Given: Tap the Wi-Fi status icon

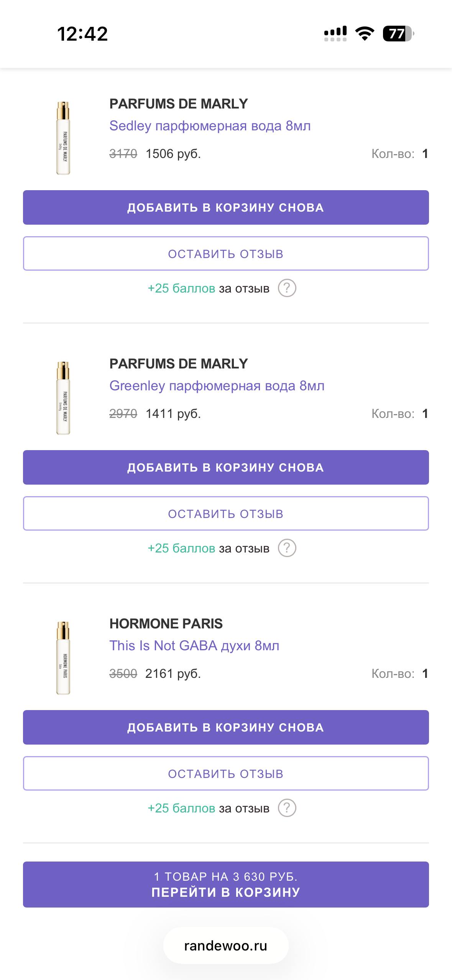Looking at the screenshot, I should [x=365, y=34].
